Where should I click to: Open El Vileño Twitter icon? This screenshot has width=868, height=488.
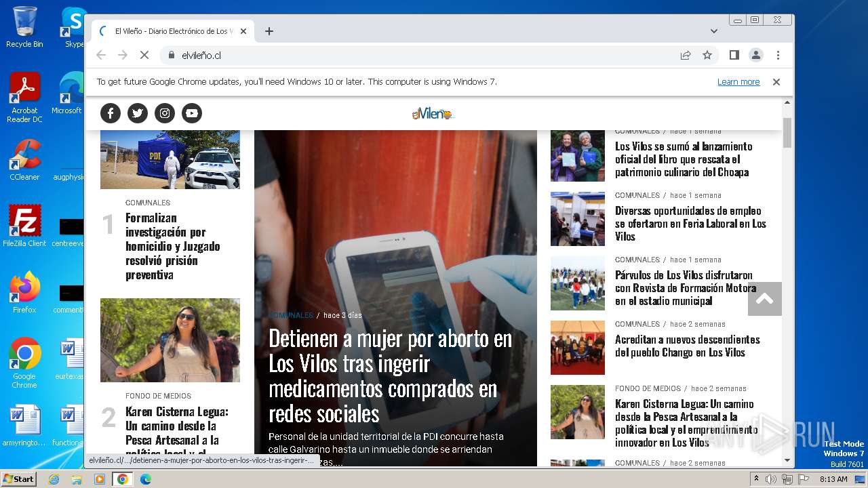(x=138, y=113)
